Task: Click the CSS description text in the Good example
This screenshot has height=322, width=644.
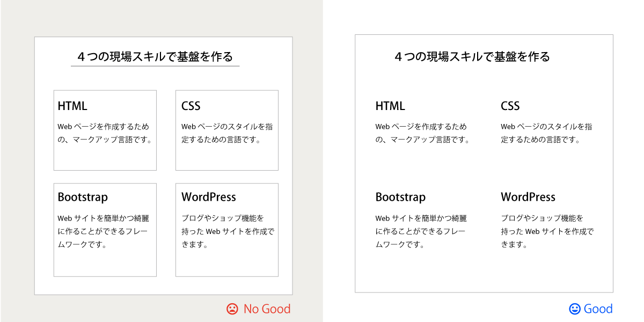Action: click(546, 133)
